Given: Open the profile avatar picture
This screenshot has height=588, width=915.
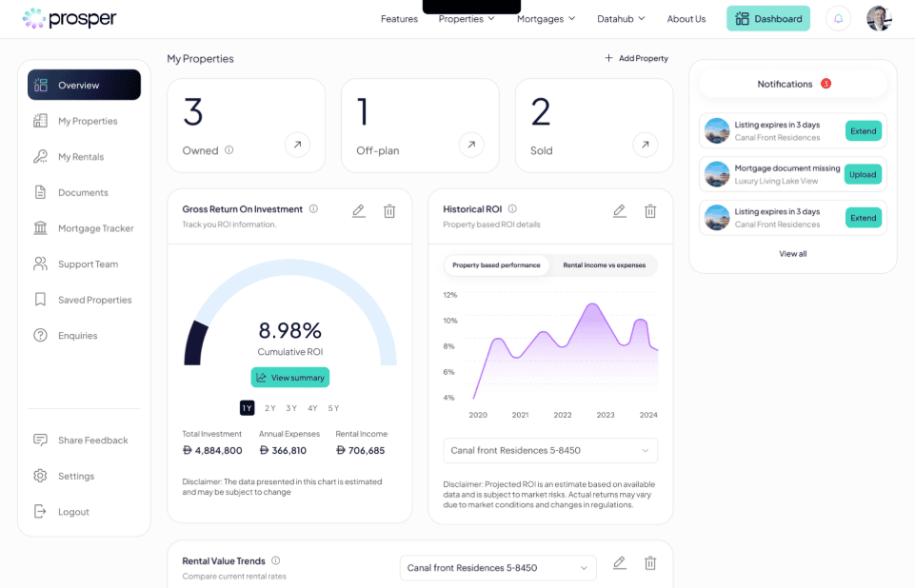Looking at the screenshot, I should pyautogui.click(x=879, y=17).
